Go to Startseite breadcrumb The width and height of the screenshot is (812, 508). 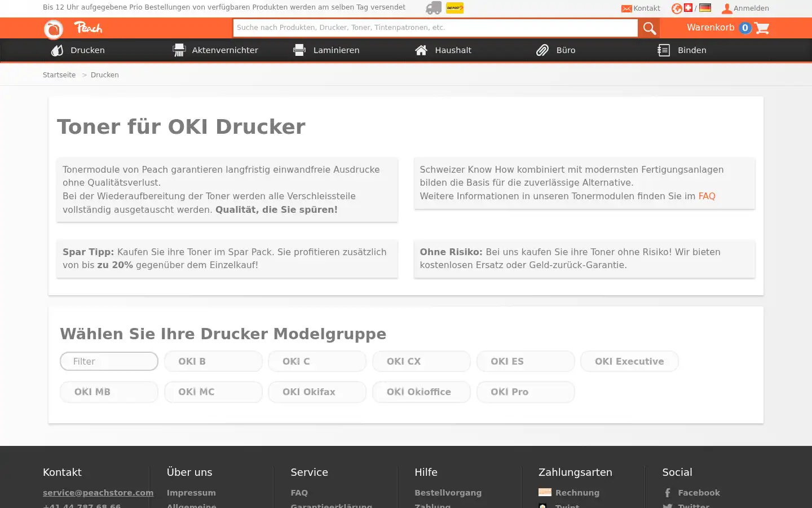[59, 75]
